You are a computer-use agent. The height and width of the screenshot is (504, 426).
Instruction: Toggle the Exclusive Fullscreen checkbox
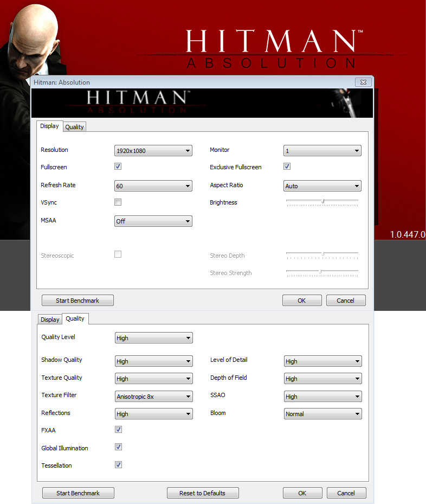pyautogui.click(x=287, y=167)
